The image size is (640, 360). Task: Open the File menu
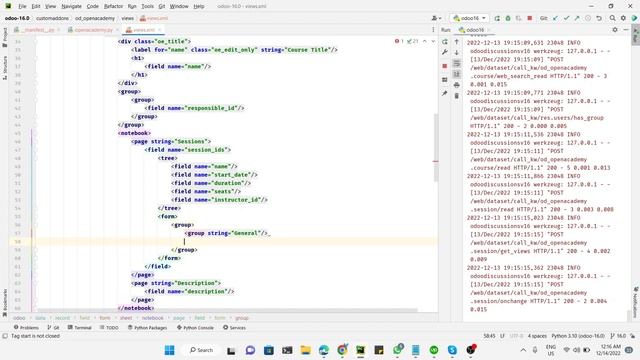(22, 7)
